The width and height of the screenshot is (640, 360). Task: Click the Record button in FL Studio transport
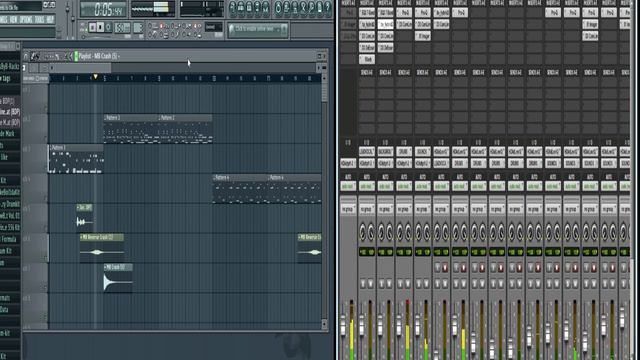pyautogui.click(x=109, y=27)
